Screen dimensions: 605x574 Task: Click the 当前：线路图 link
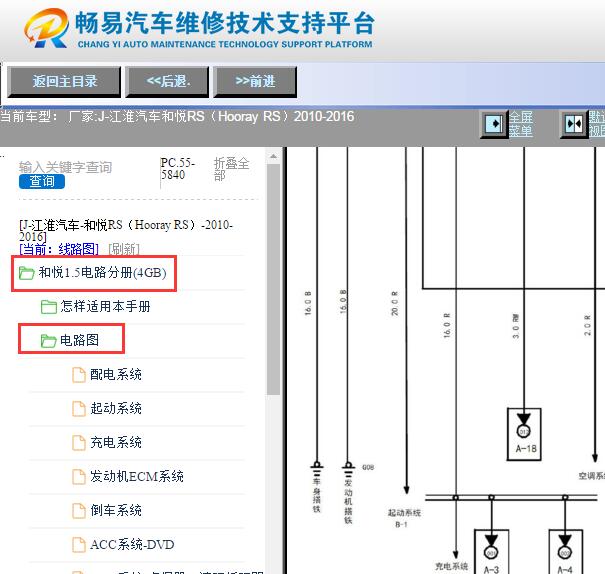[x=59, y=249]
